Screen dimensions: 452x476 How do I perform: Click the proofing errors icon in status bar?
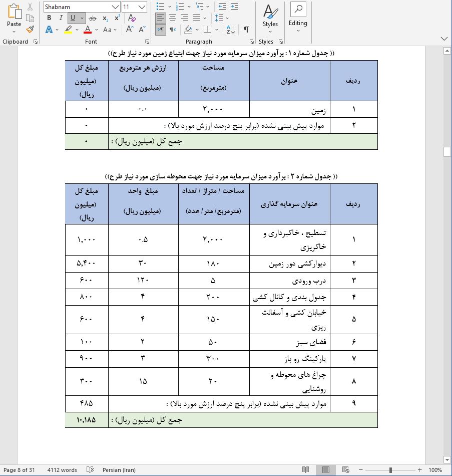tap(90, 470)
